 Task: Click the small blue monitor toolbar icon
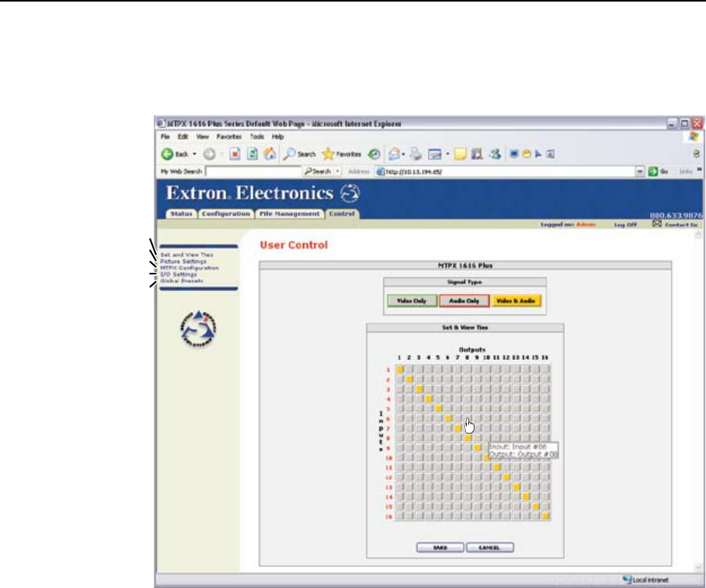(514, 154)
